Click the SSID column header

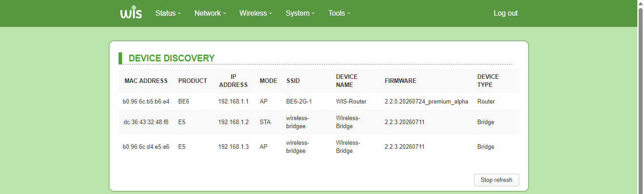pyautogui.click(x=293, y=81)
